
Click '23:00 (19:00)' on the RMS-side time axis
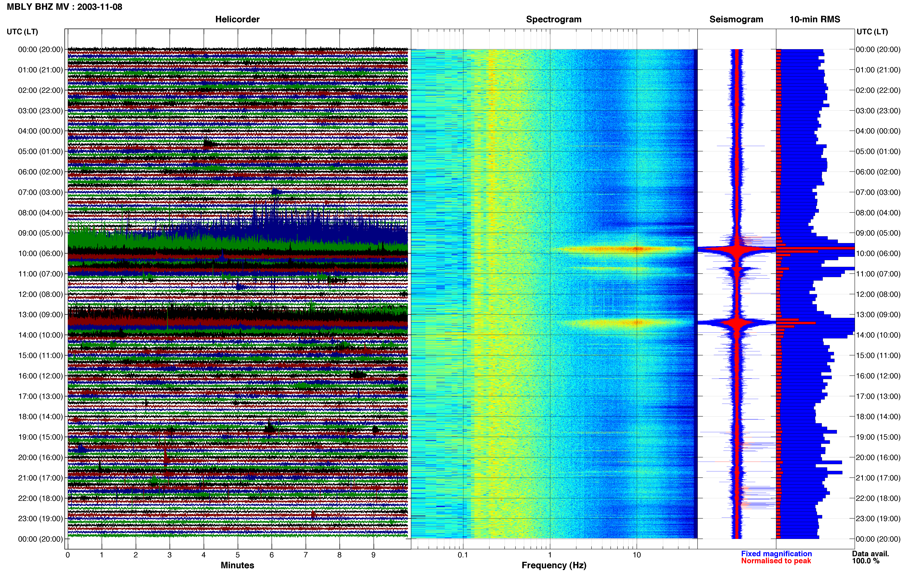[x=878, y=519]
